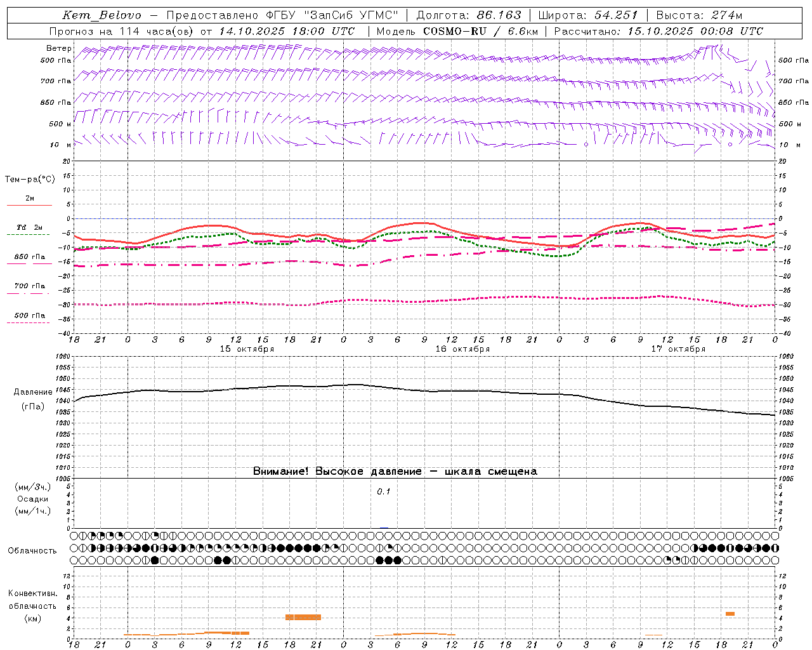This screenshot has width=812, height=650.
Task: Click the forecast length text Прогноз на 114 часа(ов)
Action: point(121,31)
